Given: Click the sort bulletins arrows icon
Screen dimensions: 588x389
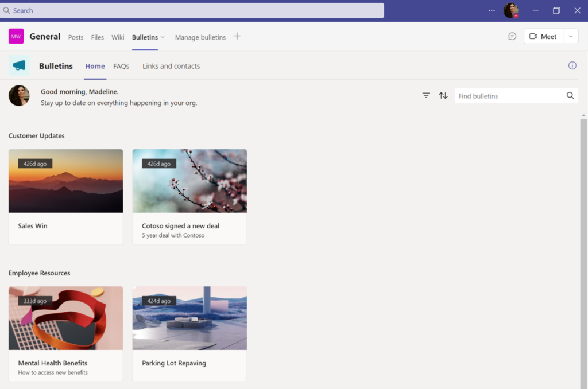Looking at the screenshot, I should [443, 96].
